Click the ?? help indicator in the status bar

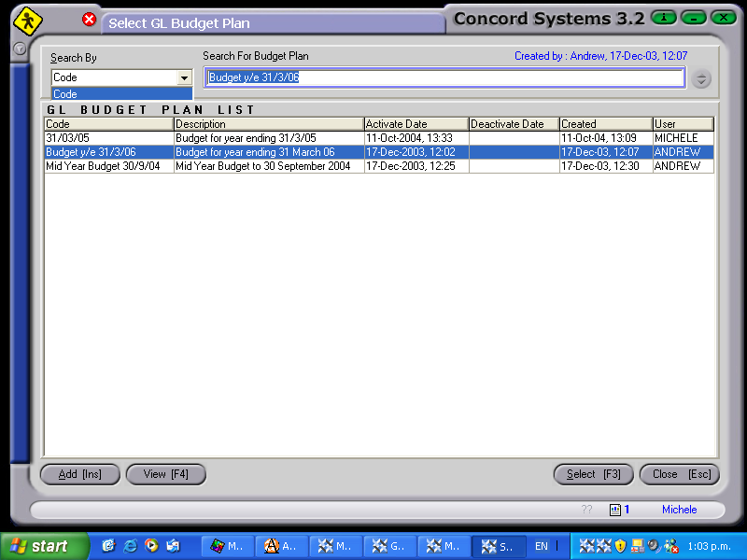586,510
